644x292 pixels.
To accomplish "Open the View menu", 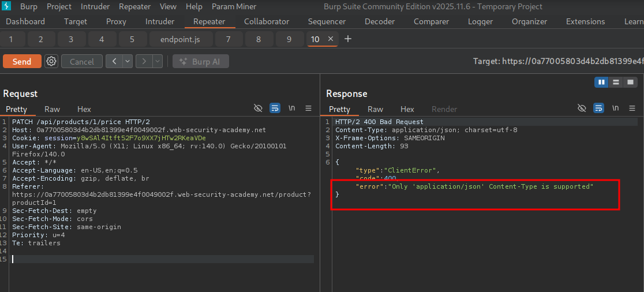I will 169,6.
